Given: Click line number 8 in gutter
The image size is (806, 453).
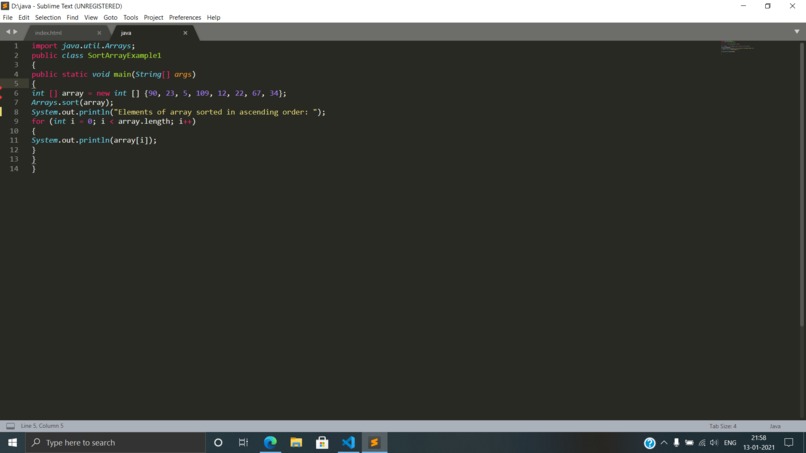Looking at the screenshot, I should pos(16,112).
